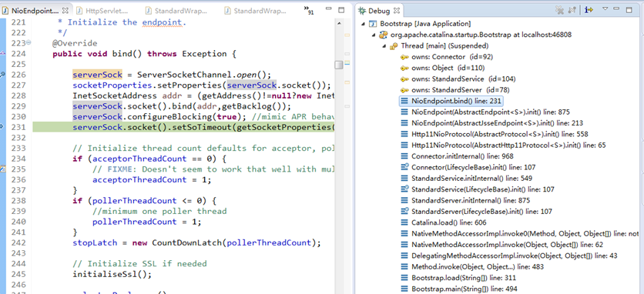Click the FIXME task marker at line 235
Screen dimensions: 644x294
click(2, 169)
